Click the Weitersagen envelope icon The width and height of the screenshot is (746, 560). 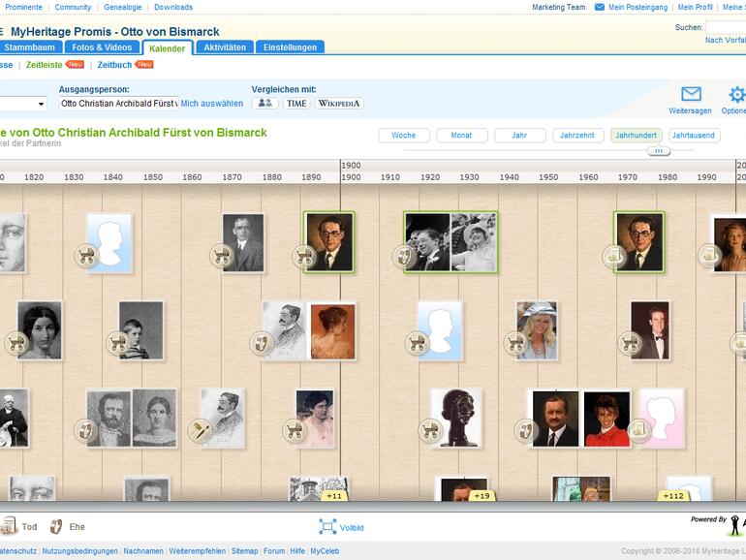(691, 94)
